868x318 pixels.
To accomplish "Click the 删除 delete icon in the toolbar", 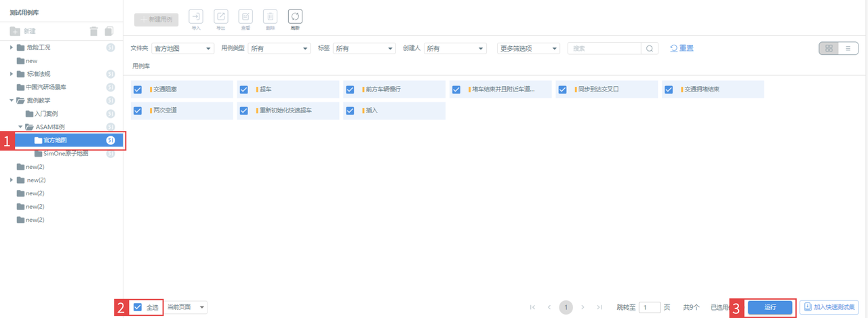I will 271,17.
